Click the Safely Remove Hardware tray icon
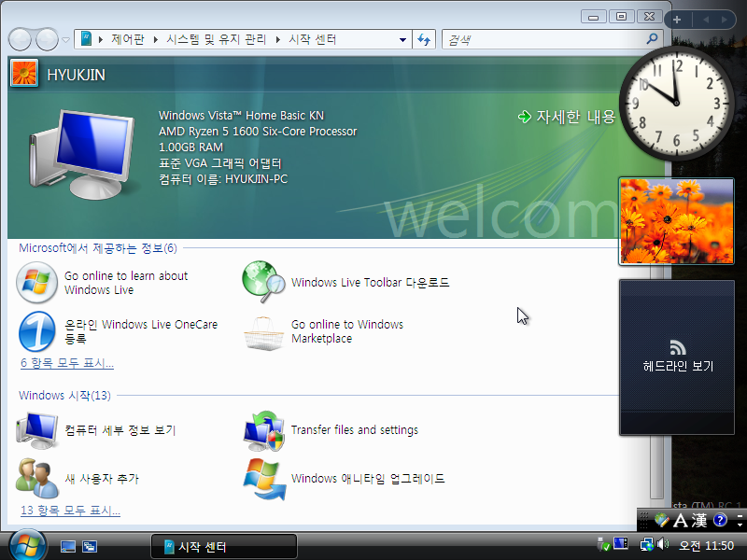The height and width of the screenshot is (560, 747). pyautogui.click(x=603, y=544)
